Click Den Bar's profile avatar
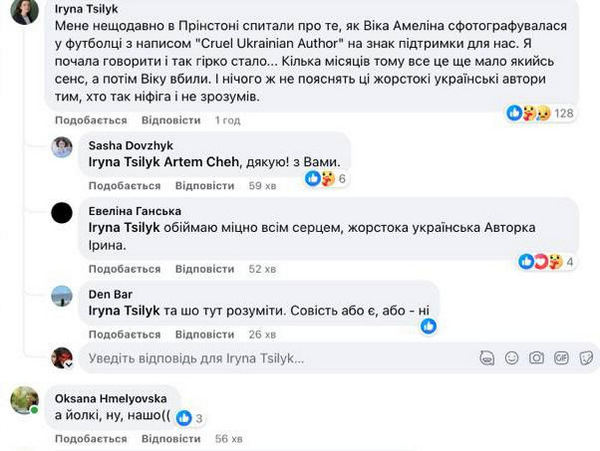 pyautogui.click(x=62, y=295)
